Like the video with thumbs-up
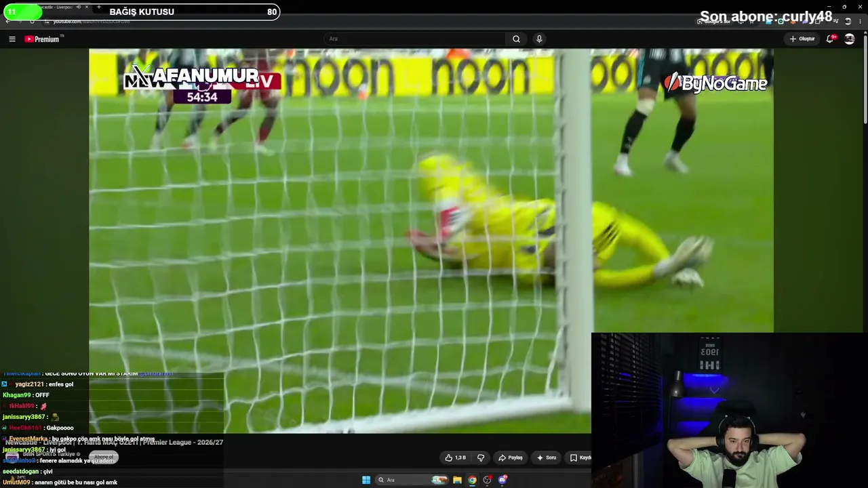The width and height of the screenshot is (868, 488). click(456, 457)
